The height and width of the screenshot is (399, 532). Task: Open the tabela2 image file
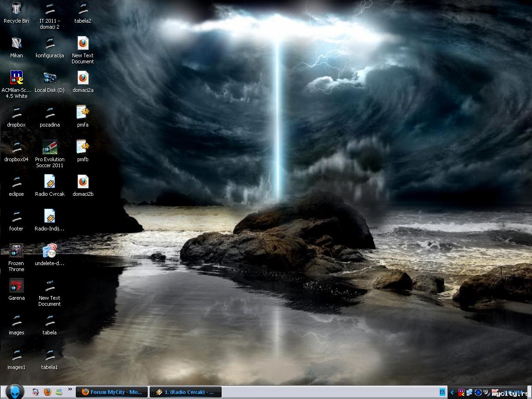pos(83,12)
